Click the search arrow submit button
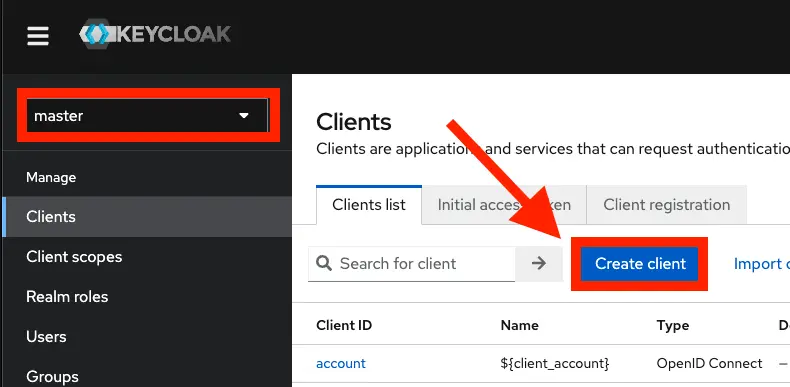Screen dimensions: 790x387 pyautogui.click(x=539, y=264)
